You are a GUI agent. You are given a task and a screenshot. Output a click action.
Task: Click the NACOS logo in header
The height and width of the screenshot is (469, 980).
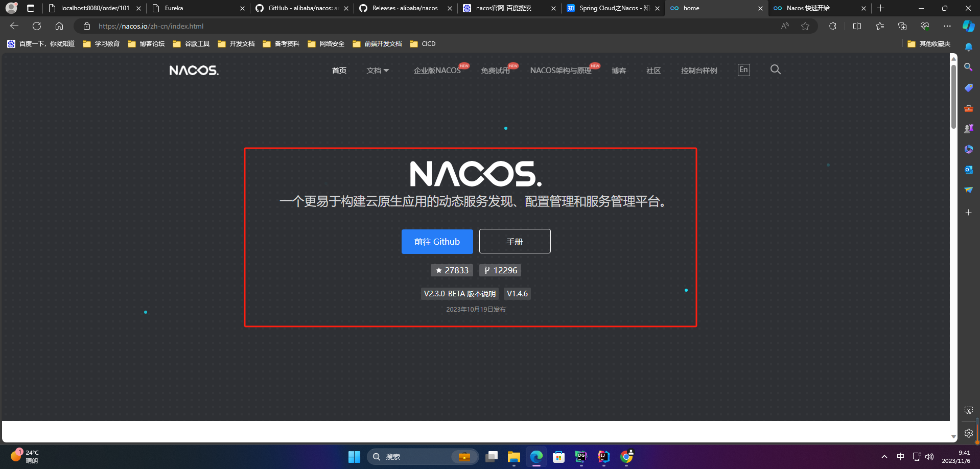point(194,71)
